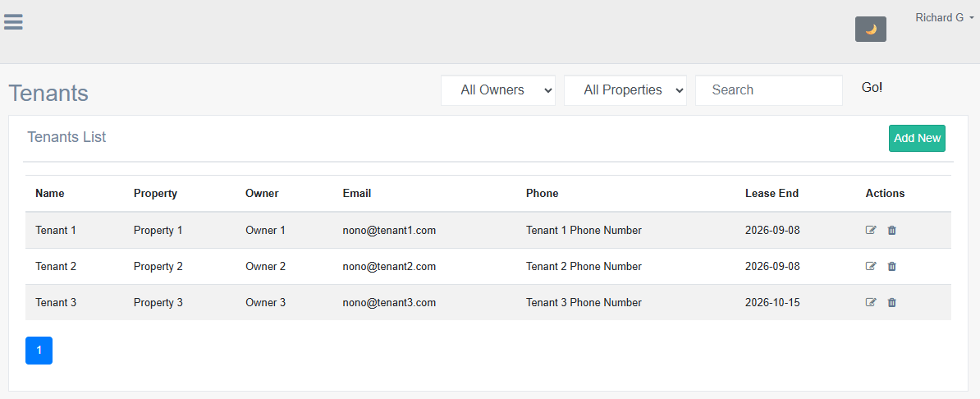The height and width of the screenshot is (399, 980).
Task: Open the hamburger sidebar menu
Action: (x=13, y=22)
